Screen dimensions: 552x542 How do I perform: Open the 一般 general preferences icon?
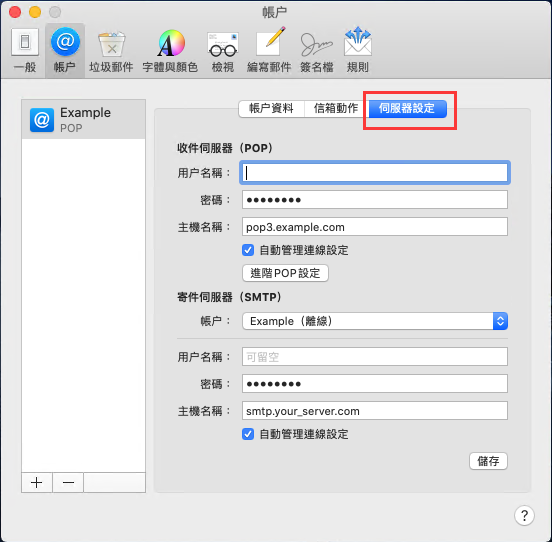click(x=25, y=50)
